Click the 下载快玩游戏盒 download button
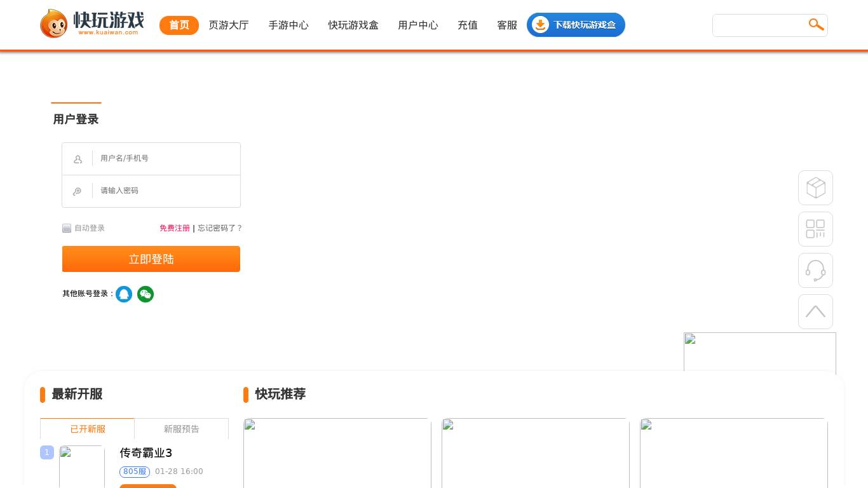 [576, 25]
